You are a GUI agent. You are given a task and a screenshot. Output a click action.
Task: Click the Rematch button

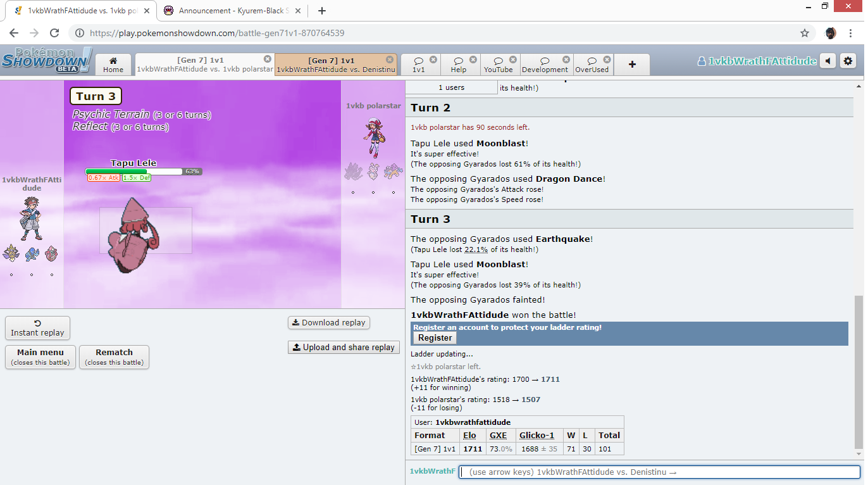coord(114,357)
